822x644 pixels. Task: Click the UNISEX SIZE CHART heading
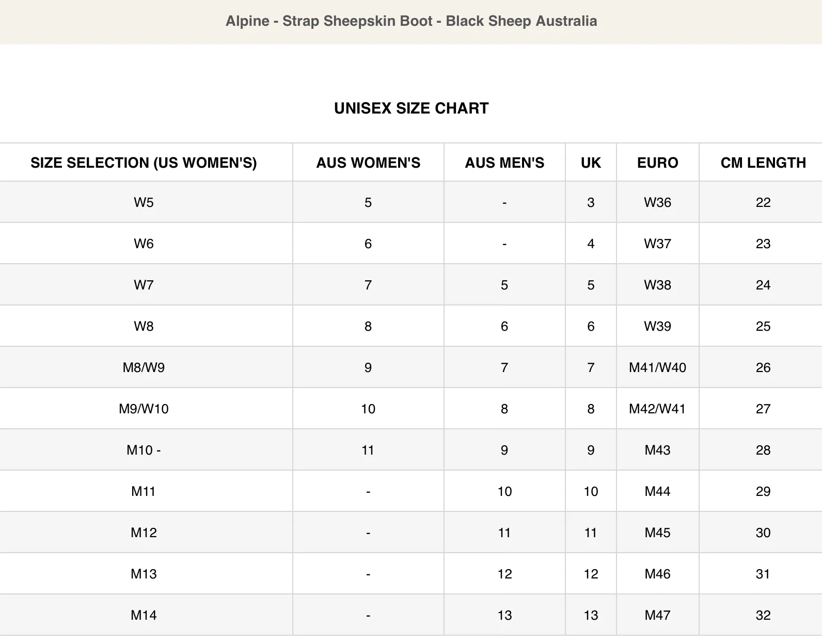tap(411, 108)
